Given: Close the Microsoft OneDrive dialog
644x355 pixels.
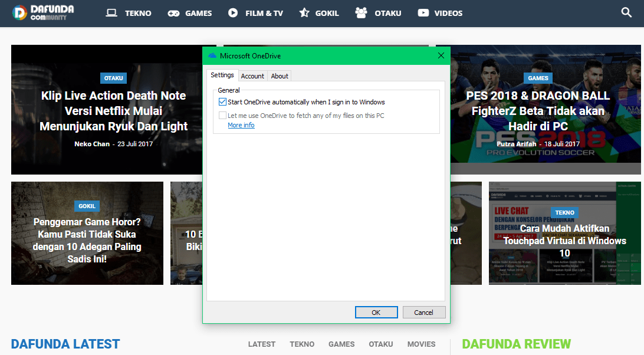Looking at the screenshot, I should [441, 55].
